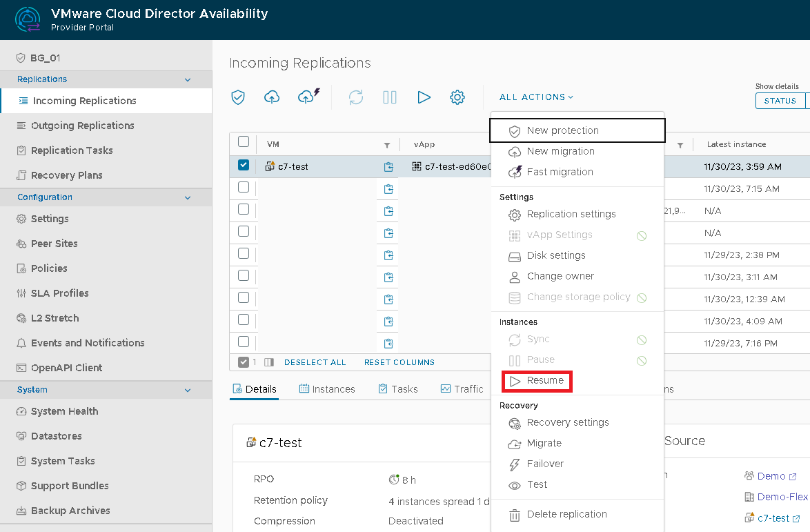Collapse the Configuration sidebar section
Image resolution: width=810 pixels, height=532 pixels.
point(188,197)
